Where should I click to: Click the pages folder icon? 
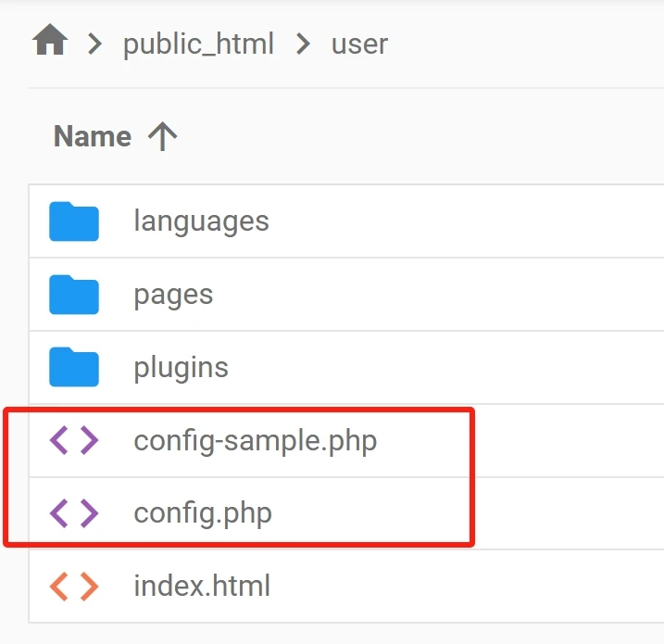click(x=74, y=295)
